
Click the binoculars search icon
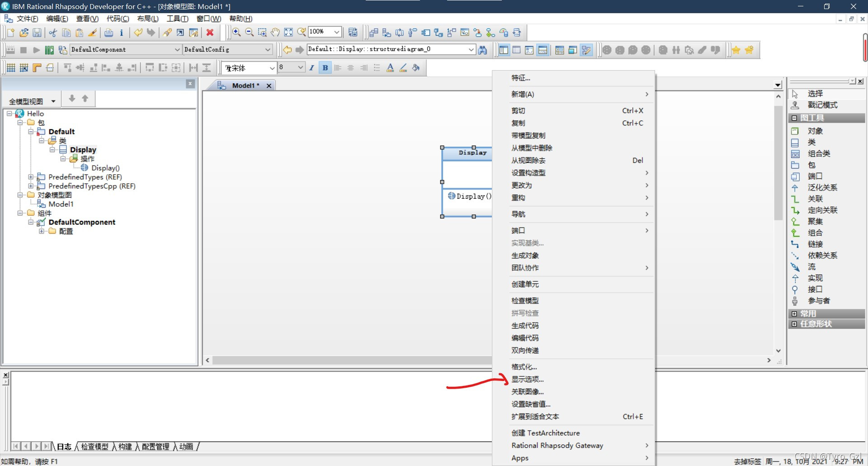483,50
